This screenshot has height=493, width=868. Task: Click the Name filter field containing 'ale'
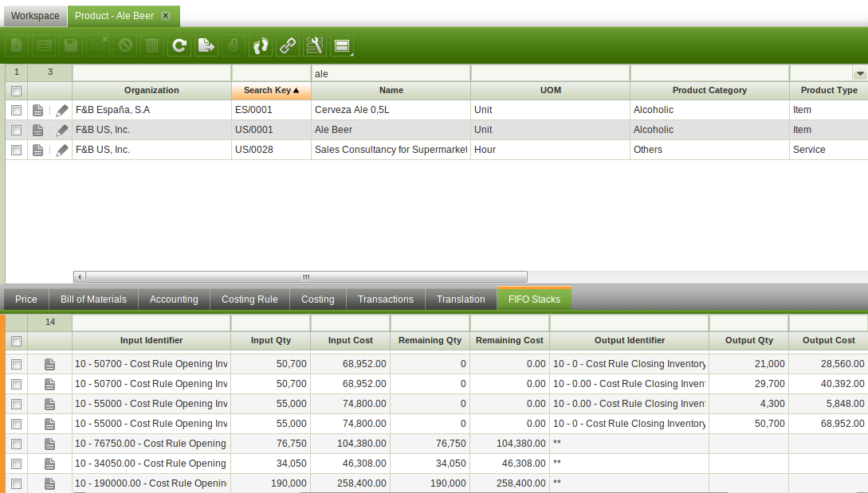pyautogui.click(x=391, y=73)
